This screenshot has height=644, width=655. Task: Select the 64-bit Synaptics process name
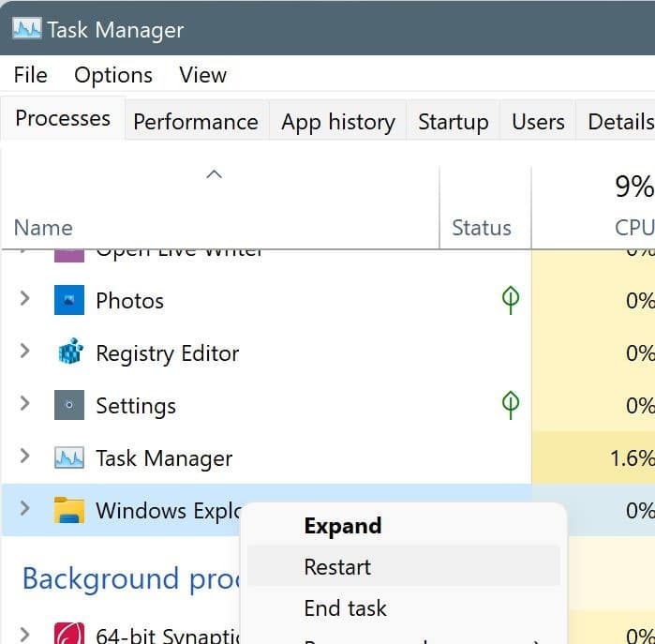point(169,636)
